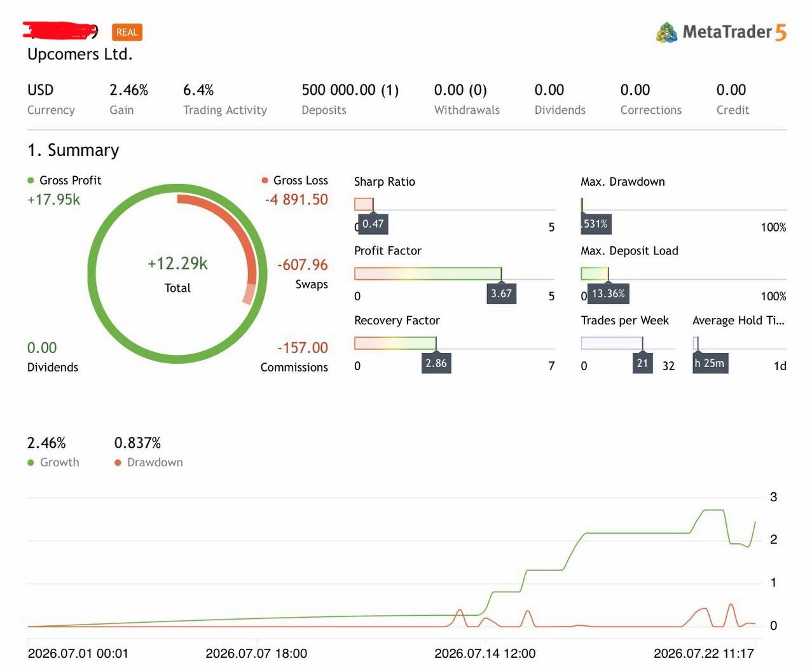Screen dimensions: 812x666
Task: Click the Average Hold Time marker
Action: (x=710, y=363)
